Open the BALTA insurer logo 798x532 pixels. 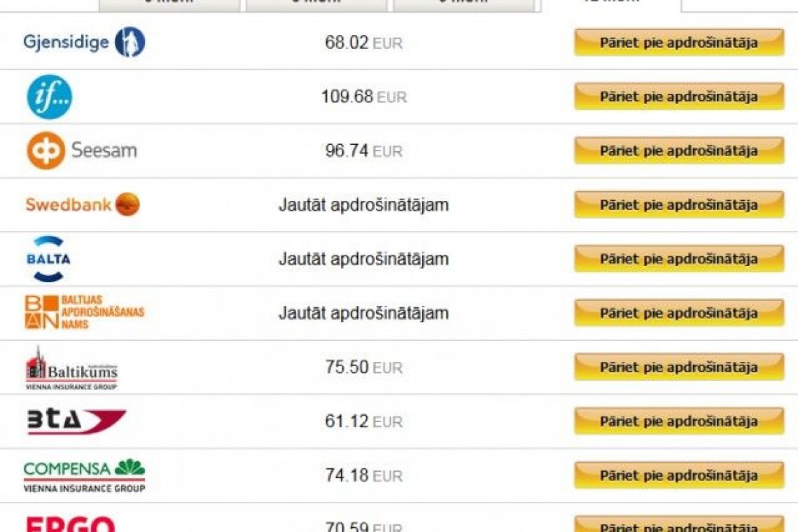pyautogui.click(x=48, y=258)
